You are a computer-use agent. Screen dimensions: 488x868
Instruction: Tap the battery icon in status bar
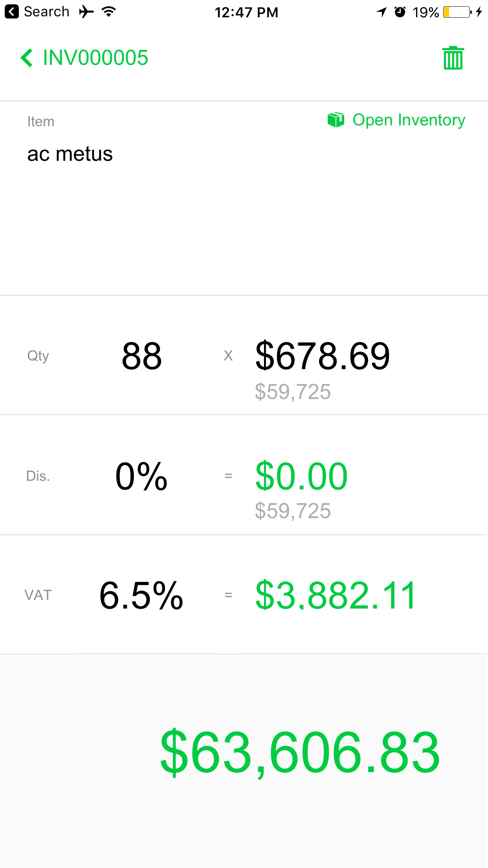click(457, 12)
